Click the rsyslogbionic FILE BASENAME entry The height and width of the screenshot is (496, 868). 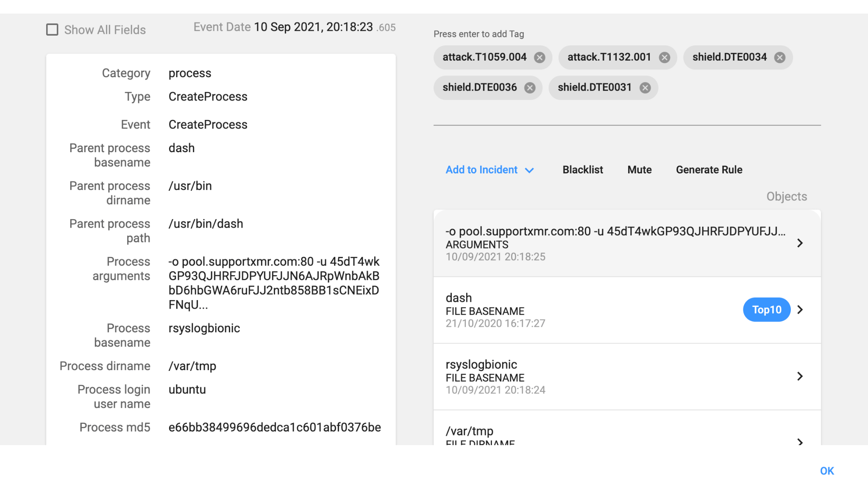(627, 376)
